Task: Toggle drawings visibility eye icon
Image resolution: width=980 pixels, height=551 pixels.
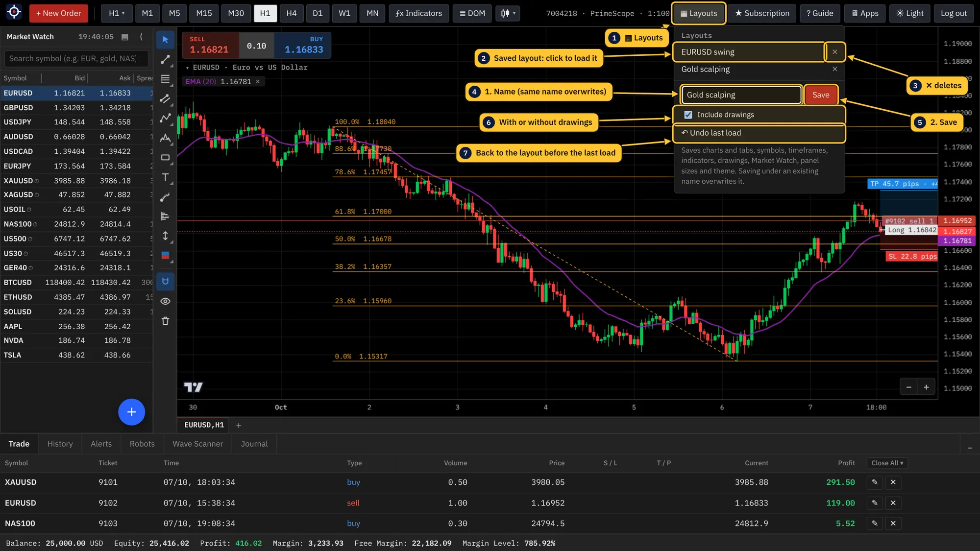Action: [166, 301]
